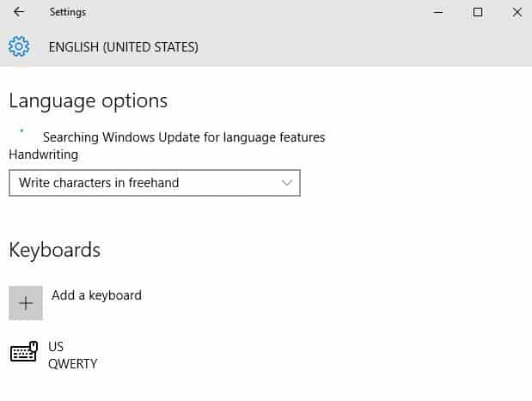Viewport: 532px width, 401px height.
Task: Click the Language options heading
Action: click(88, 100)
